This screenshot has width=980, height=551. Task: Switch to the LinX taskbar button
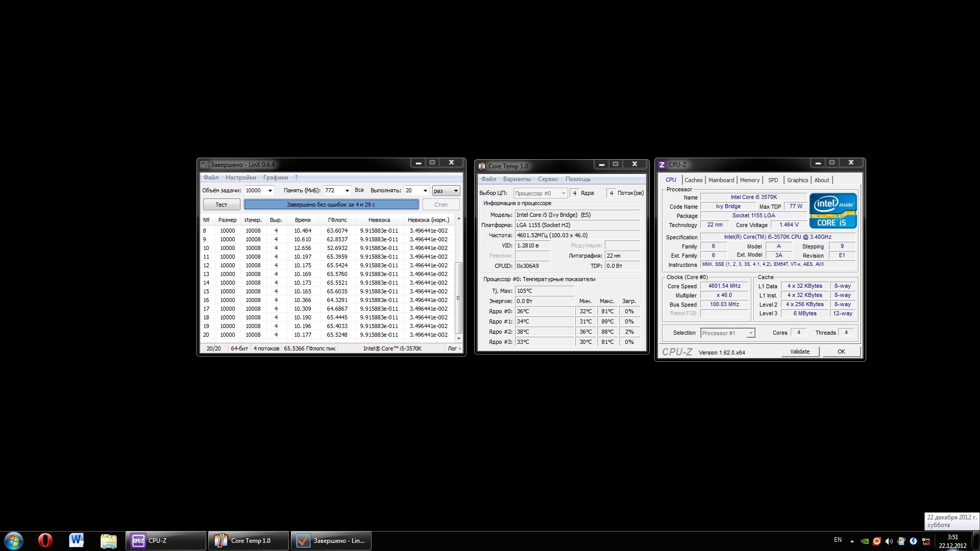331,541
